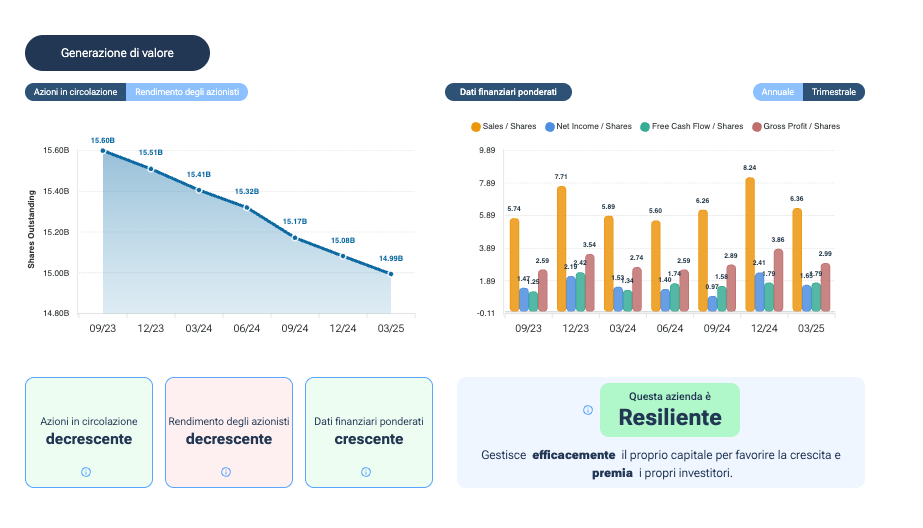Screen dimensions: 923x528
Task: Click info icon in Azioni in circolazione card
Action: click(x=86, y=472)
